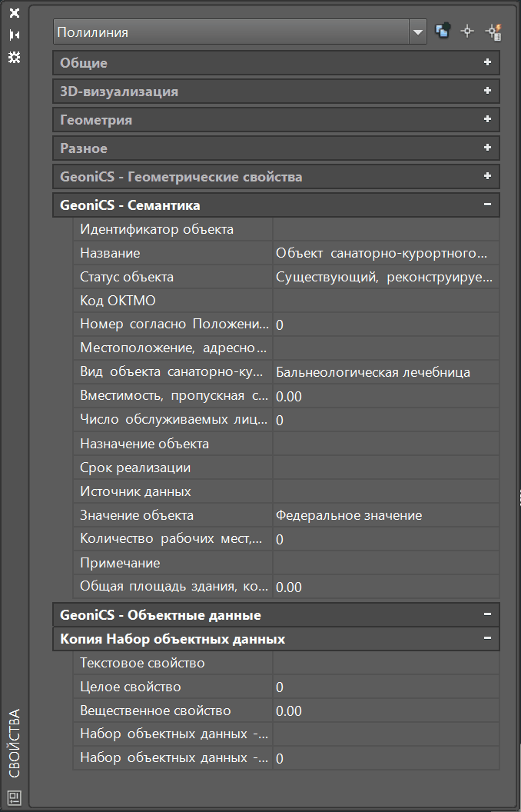Collapse the GeoniCS - Объектные данные section

(x=487, y=615)
